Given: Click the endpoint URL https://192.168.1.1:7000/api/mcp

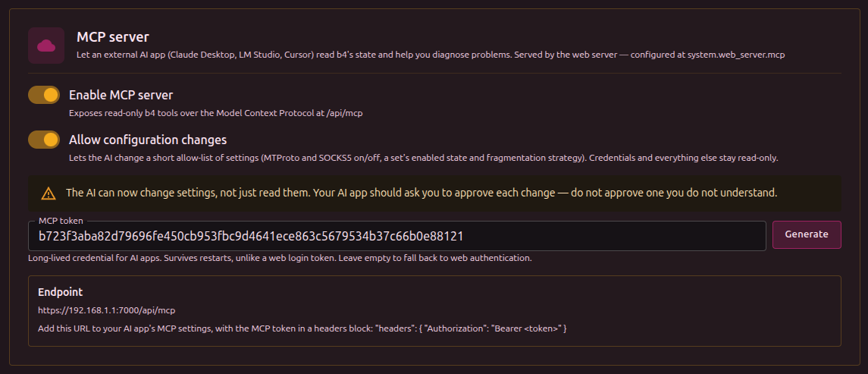Looking at the screenshot, I should pyautogui.click(x=106, y=310).
